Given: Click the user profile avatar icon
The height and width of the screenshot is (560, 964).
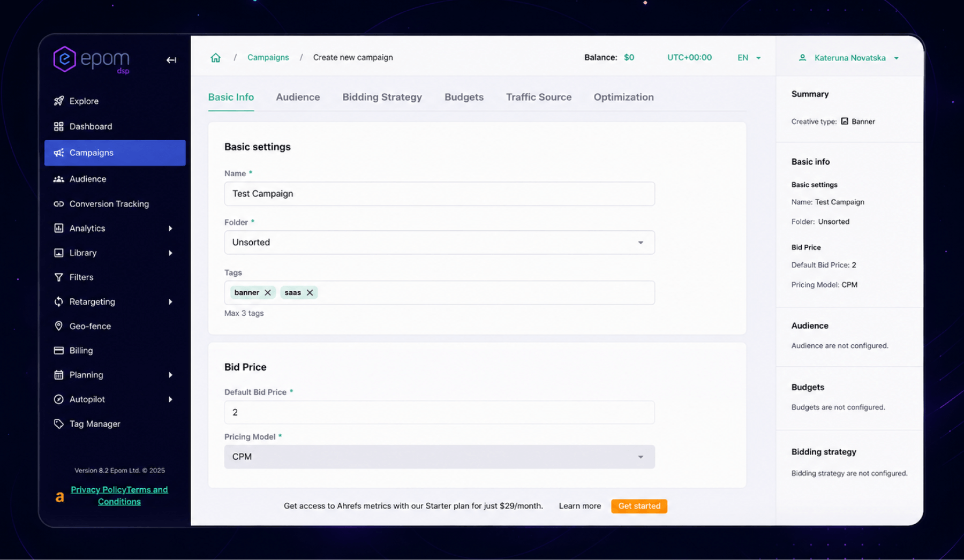Looking at the screenshot, I should (x=802, y=58).
